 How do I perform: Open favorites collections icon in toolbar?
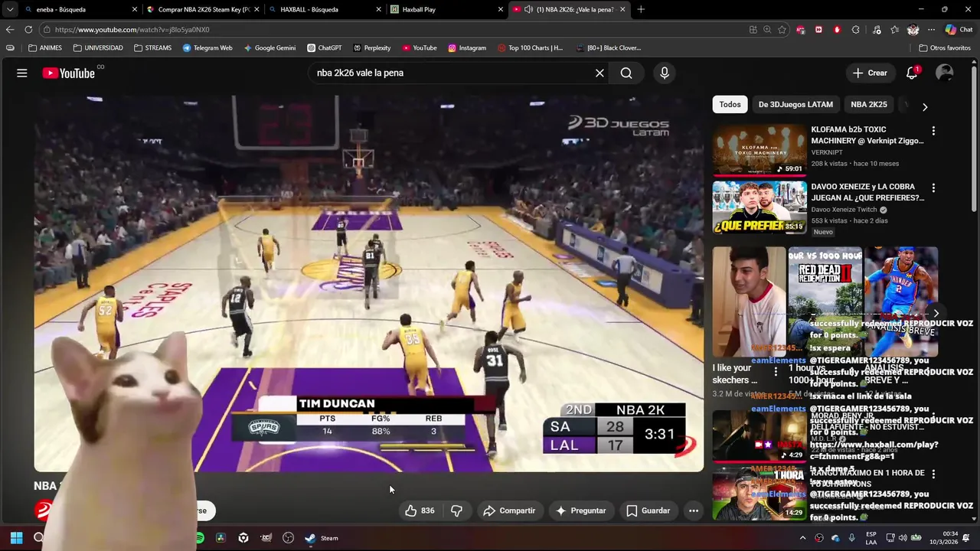click(894, 29)
